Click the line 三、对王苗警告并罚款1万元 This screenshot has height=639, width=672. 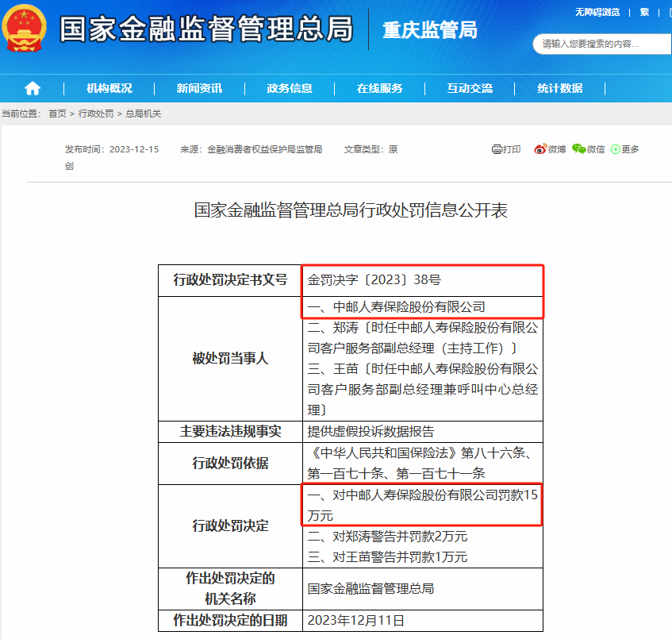387,557
